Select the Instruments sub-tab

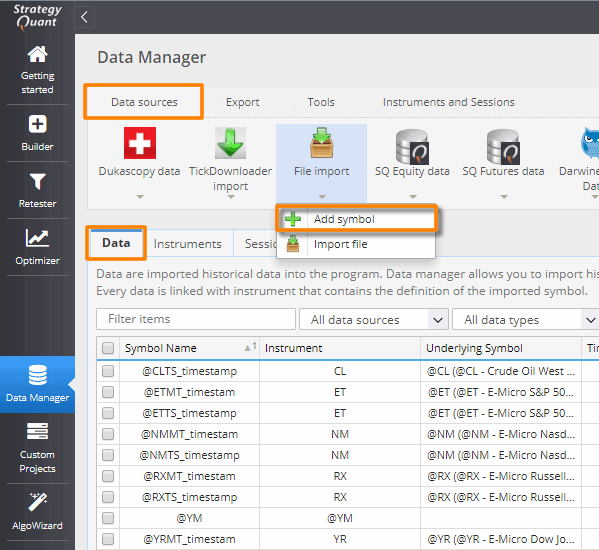187,244
